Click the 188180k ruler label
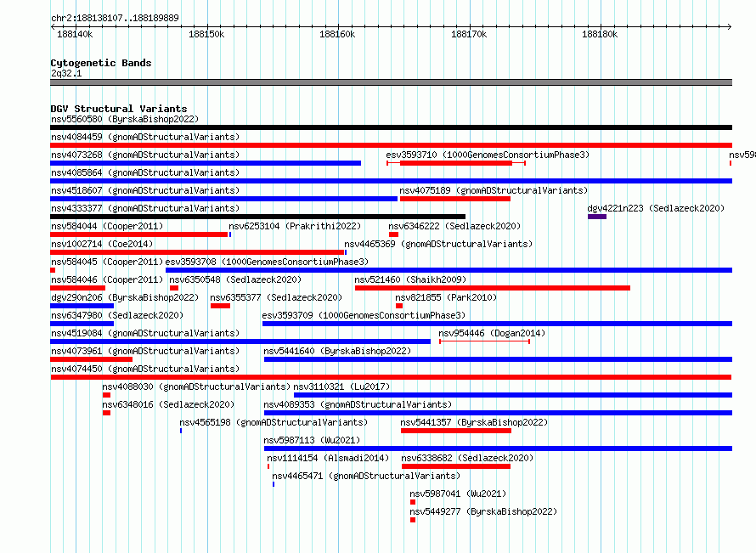 [600, 34]
